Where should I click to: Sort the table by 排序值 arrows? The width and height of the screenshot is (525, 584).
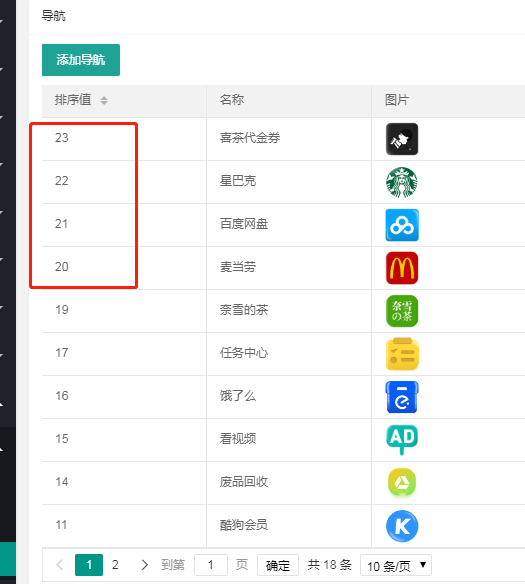[x=104, y=100]
